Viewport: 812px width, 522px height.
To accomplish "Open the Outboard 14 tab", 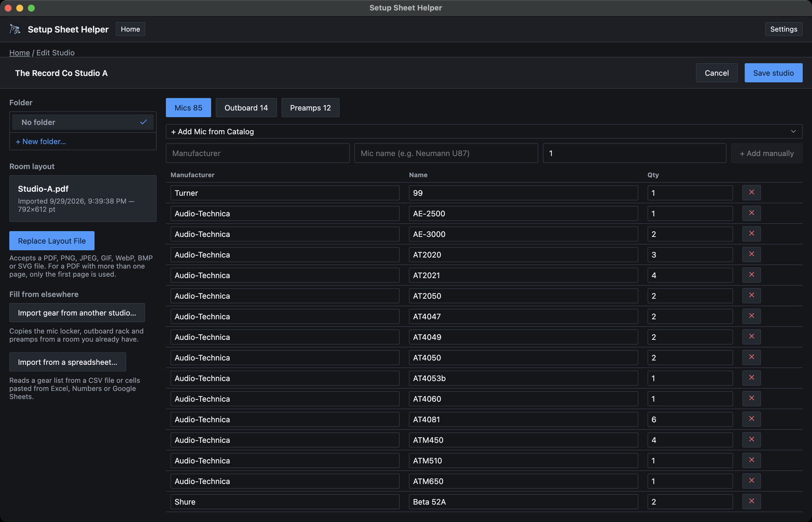I will 246,108.
